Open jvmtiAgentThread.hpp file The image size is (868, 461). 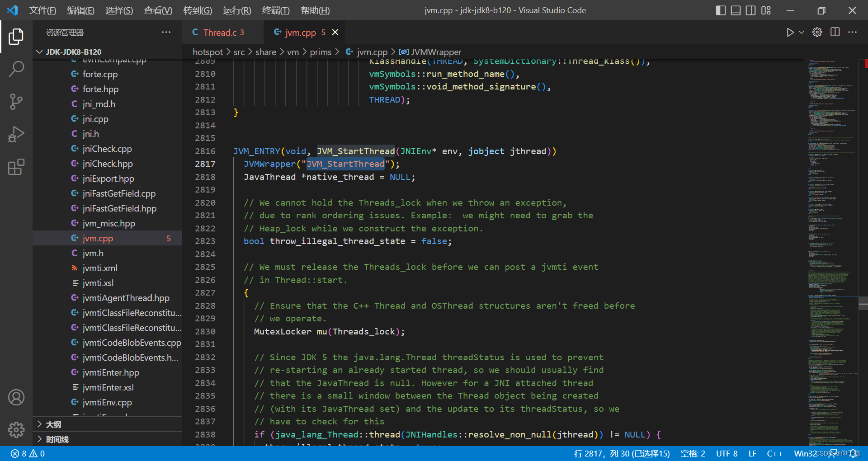107,298
